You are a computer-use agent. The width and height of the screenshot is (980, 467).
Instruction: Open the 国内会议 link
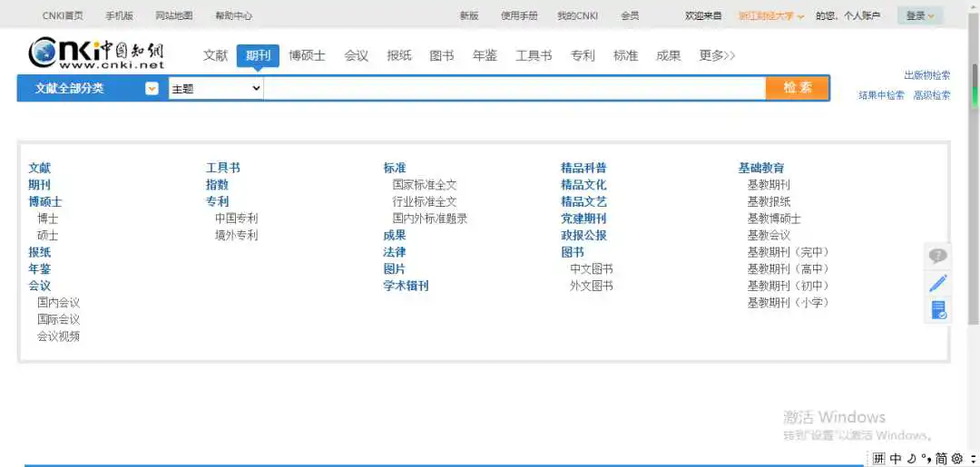pyautogui.click(x=59, y=303)
